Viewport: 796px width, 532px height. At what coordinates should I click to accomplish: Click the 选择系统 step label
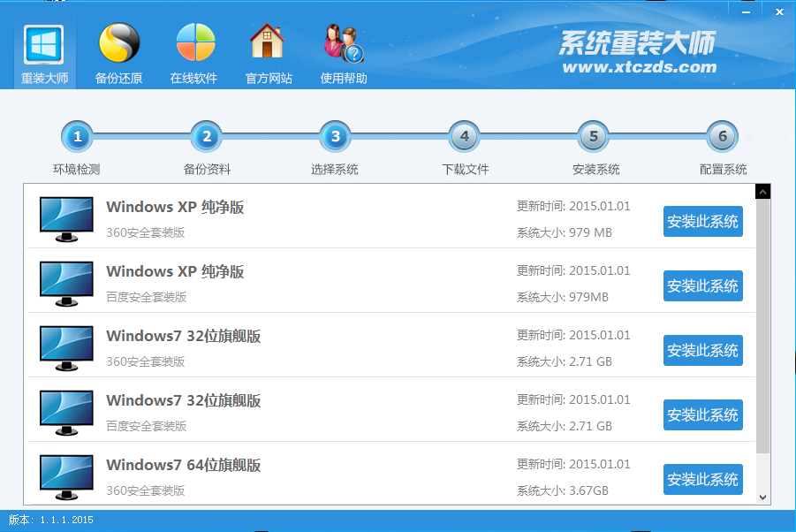(335, 170)
